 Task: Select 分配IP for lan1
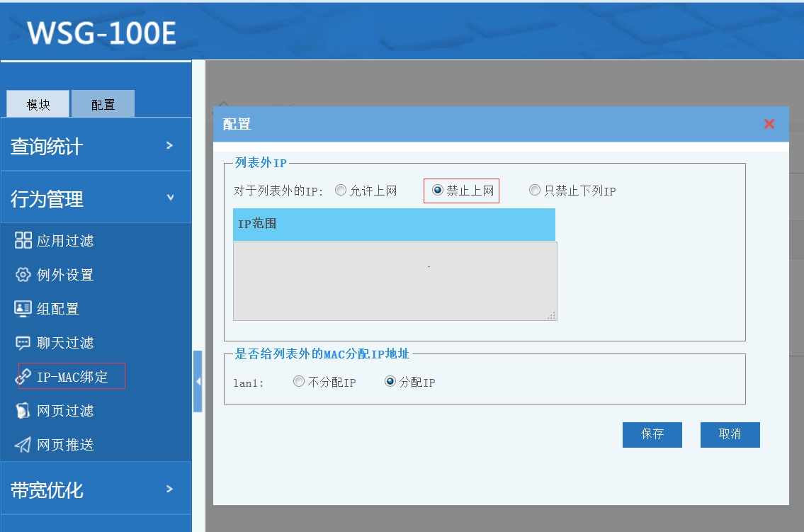tap(390, 382)
